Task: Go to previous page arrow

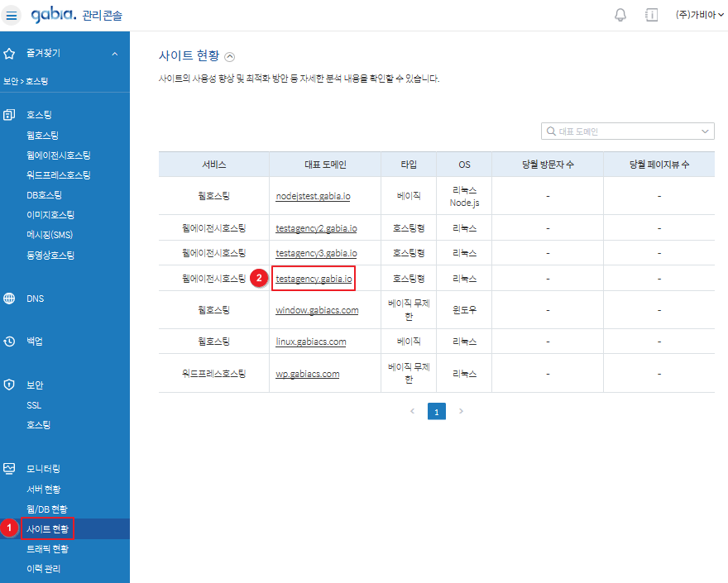Action: (412, 411)
